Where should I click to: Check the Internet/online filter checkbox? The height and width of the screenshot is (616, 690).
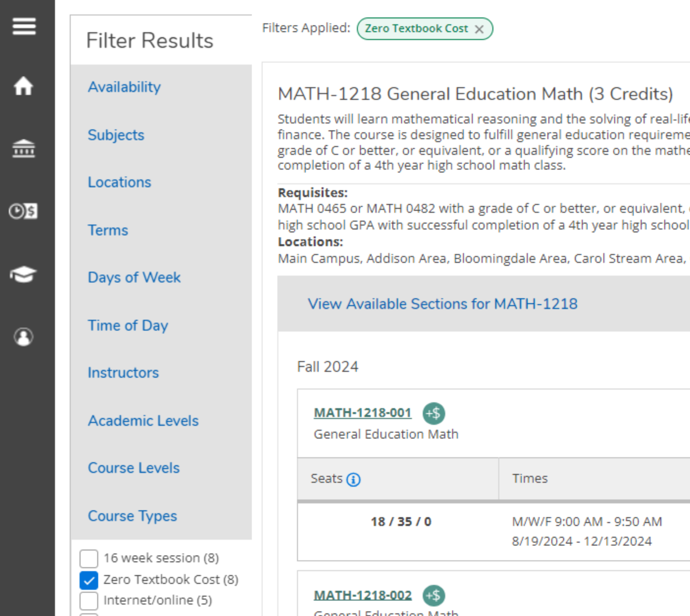89,601
